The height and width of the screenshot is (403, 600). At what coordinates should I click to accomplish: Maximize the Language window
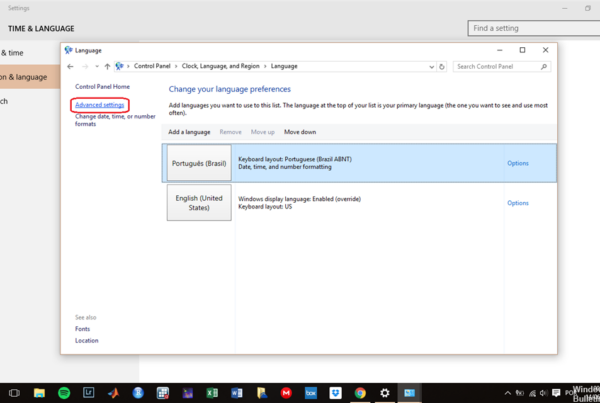[522, 50]
